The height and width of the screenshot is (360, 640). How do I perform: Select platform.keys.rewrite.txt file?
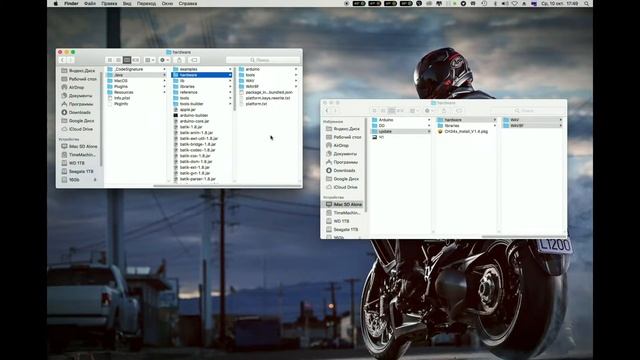point(268,98)
